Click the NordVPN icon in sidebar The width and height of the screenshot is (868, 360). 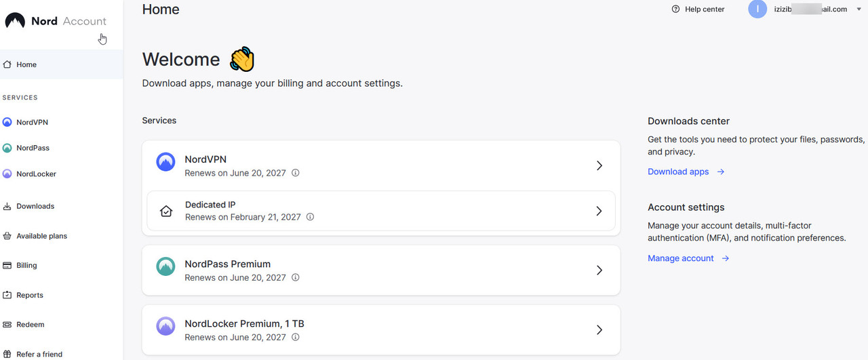pyautogui.click(x=7, y=123)
